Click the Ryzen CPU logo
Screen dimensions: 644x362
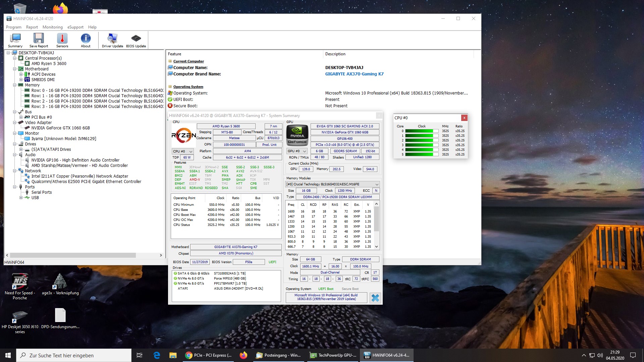(183, 135)
